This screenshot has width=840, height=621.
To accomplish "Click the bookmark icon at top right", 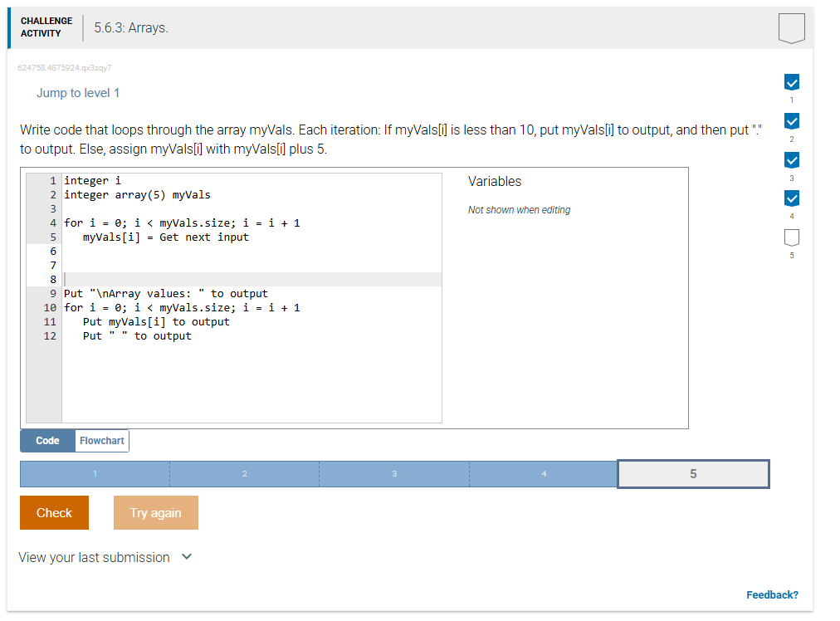I will point(791,27).
